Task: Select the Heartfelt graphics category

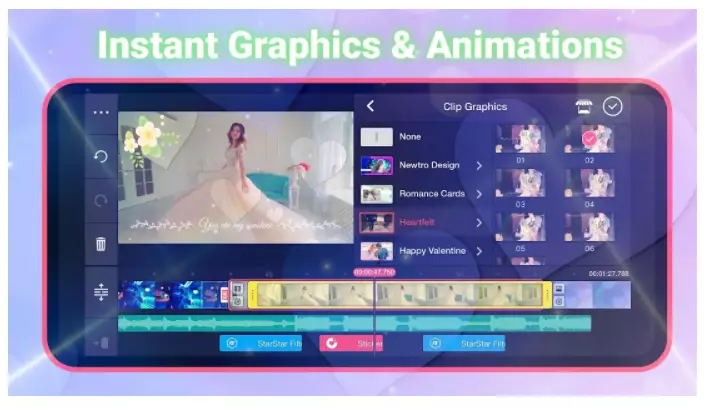Action: tap(420, 222)
